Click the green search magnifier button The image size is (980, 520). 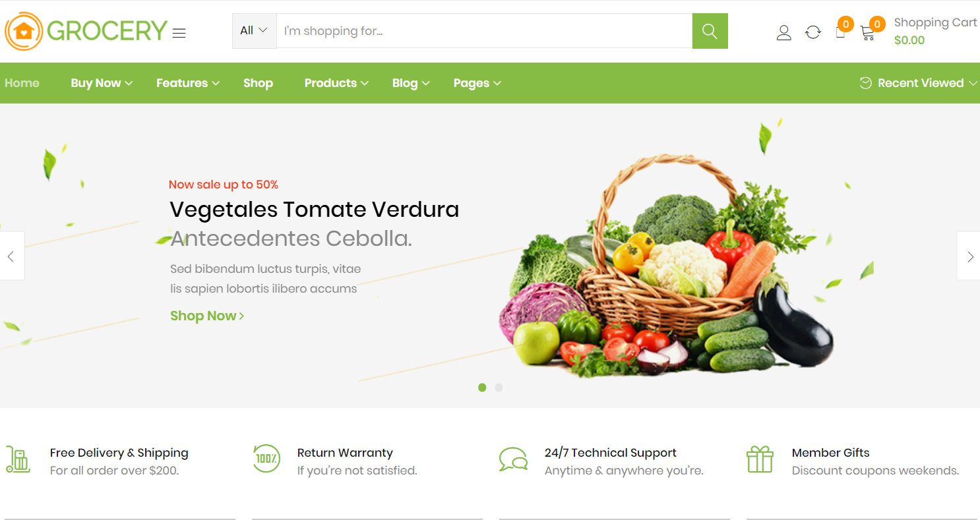pyautogui.click(x=710, y=31)
